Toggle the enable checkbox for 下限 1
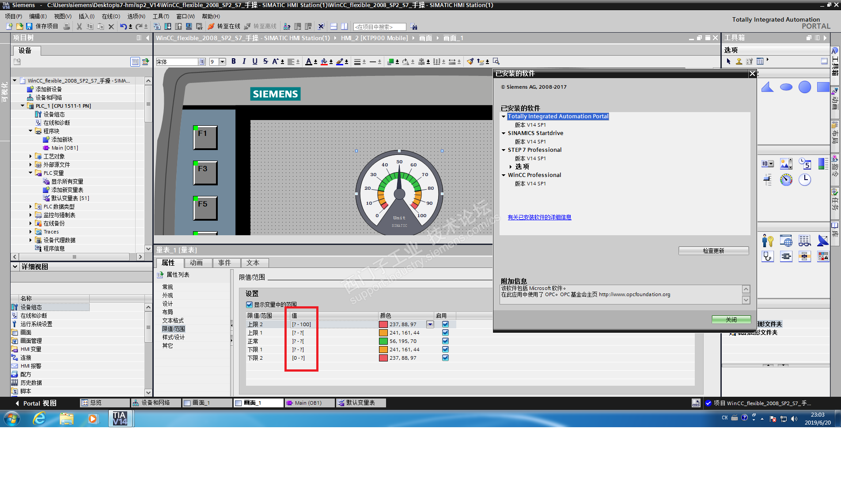Screen dimensions: 841x504 pyautogui.click(x=445, y=350)
